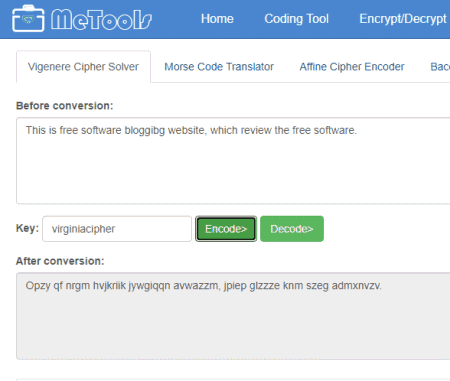Click the Encode> button
Screen dimensions: 450x381
pyautogui.click(x=226, y=229)
